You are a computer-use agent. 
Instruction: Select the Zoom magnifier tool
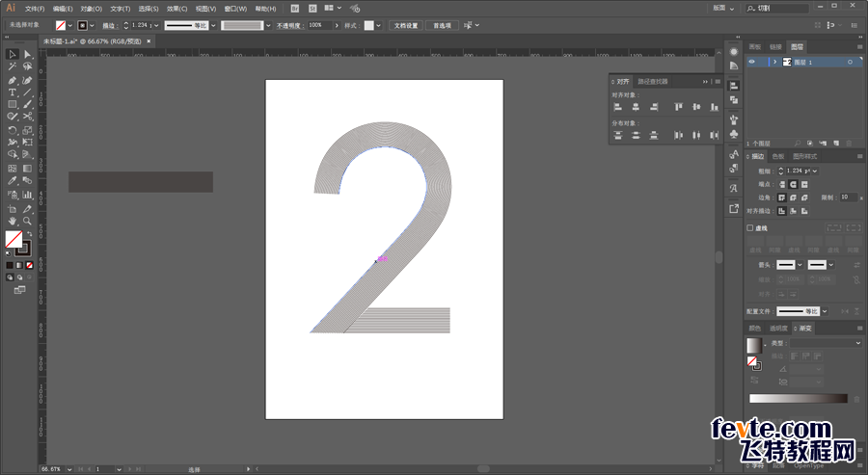[27, 222]
